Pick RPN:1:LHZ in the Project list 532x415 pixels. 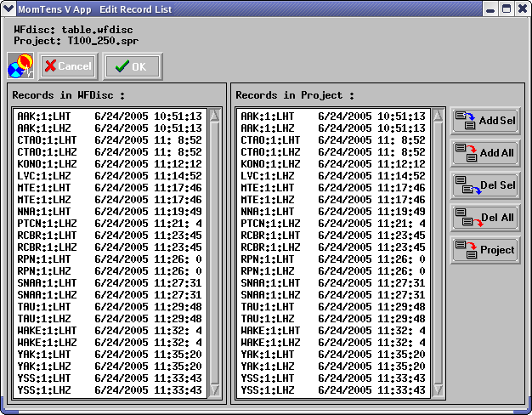pyautogui.click(x=333, y=270)
